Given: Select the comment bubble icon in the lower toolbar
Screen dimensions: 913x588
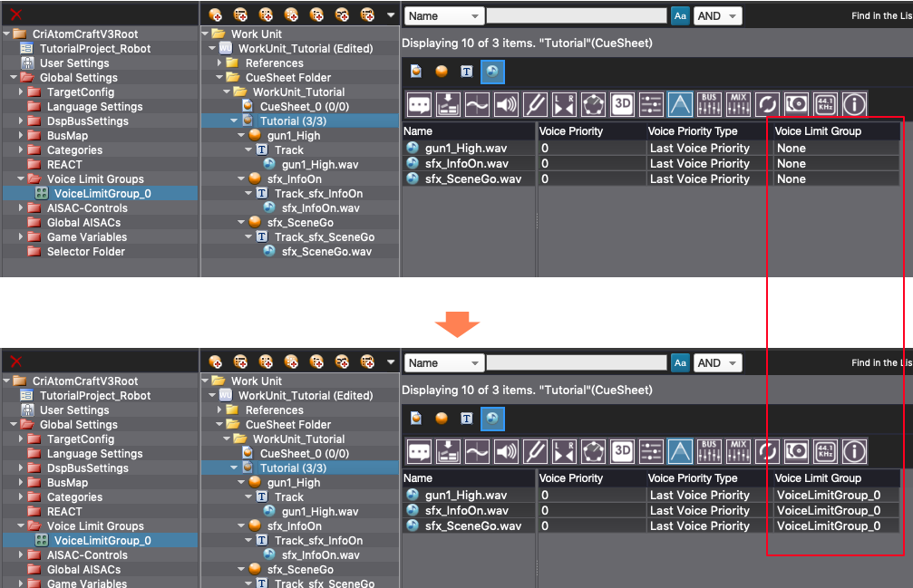Looking at the screenshot, I should click(x=419, y=451).
